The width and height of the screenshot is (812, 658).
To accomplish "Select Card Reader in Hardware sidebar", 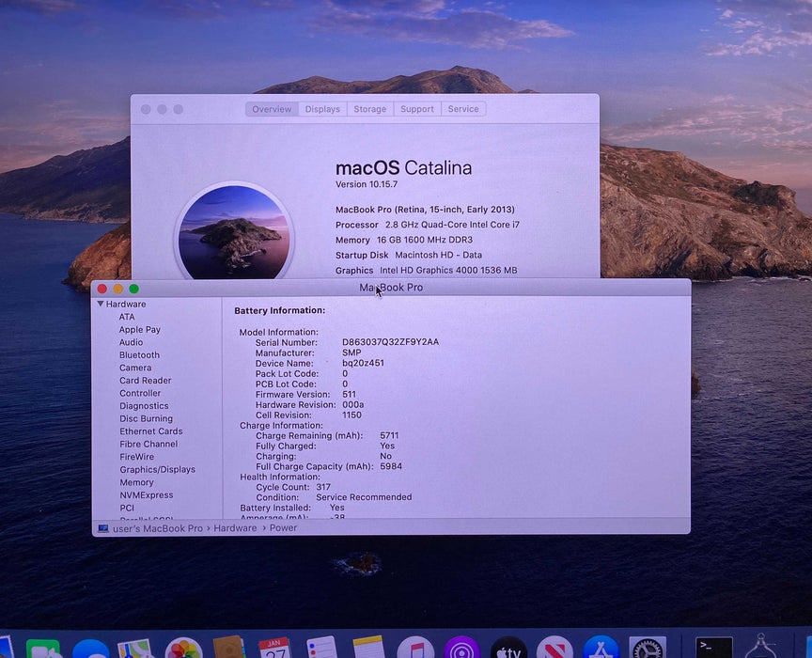I will [145, 381].
